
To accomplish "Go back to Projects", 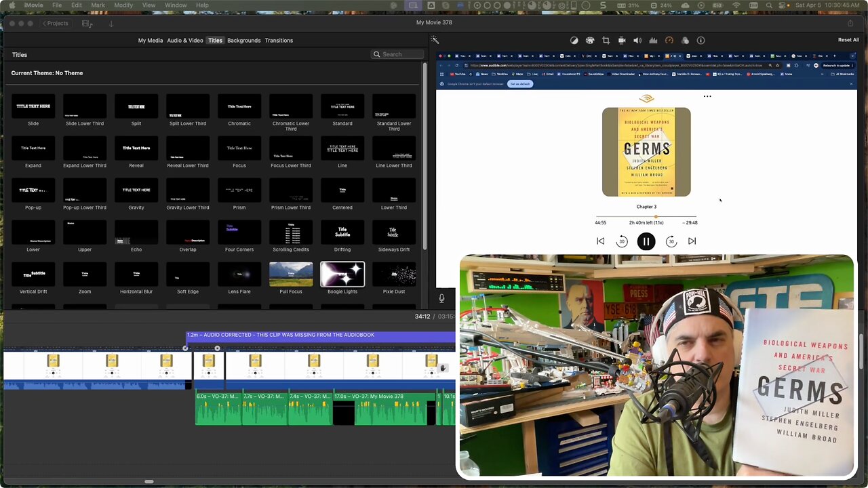I will pos(55,23).
